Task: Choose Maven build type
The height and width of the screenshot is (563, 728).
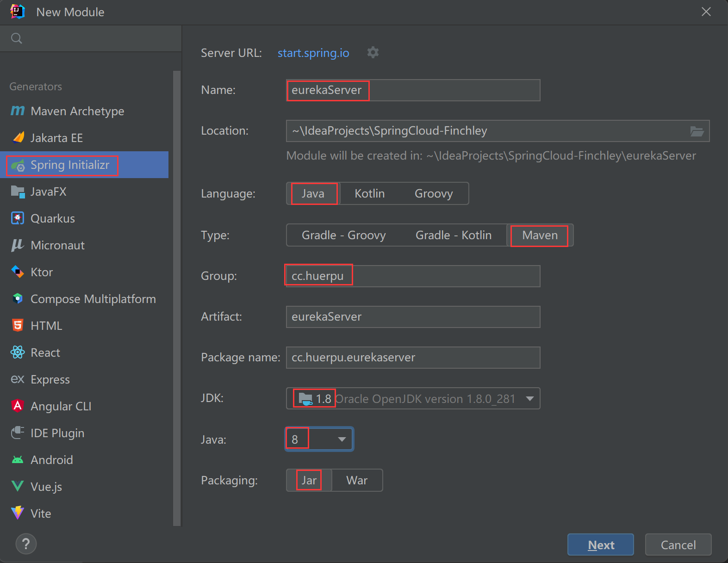Action: pyautogui.click(x=540, y=235)
